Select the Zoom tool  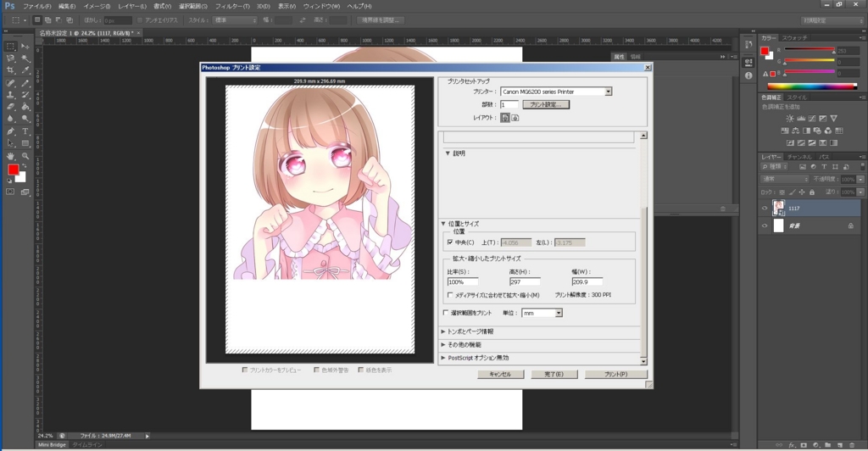pyautogui.click(x=25, y=157)
